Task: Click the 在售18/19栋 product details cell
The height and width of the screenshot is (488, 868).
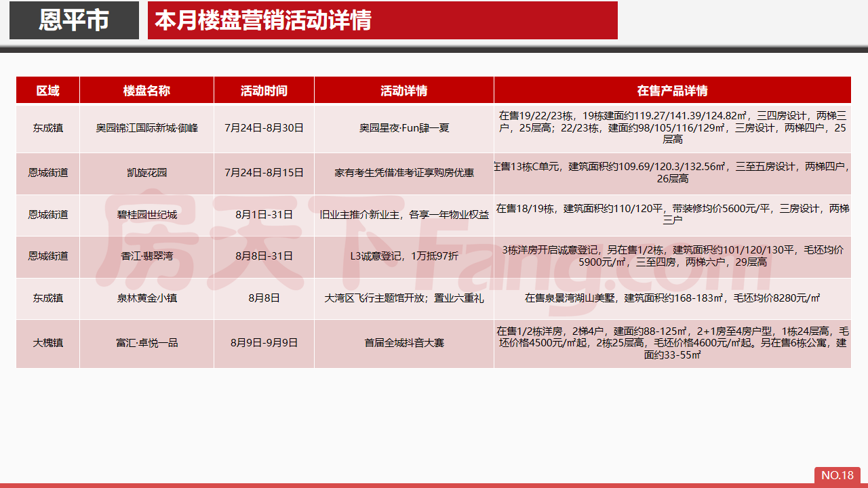Action: [x=673, y=215]
